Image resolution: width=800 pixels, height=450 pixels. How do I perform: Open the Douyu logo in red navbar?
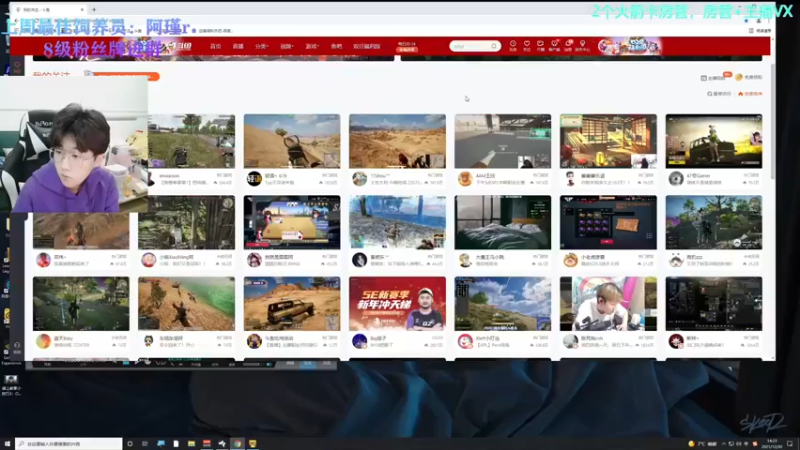coord(178,46)
